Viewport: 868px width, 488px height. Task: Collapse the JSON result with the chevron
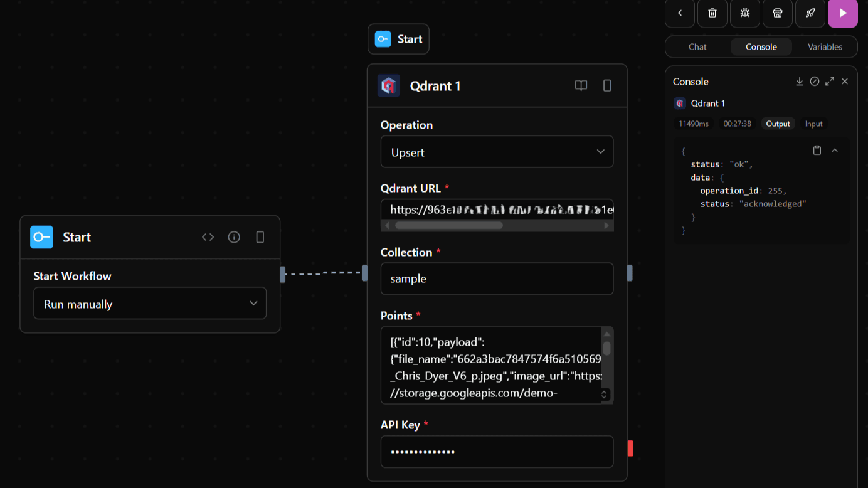(x=835, y=150)
